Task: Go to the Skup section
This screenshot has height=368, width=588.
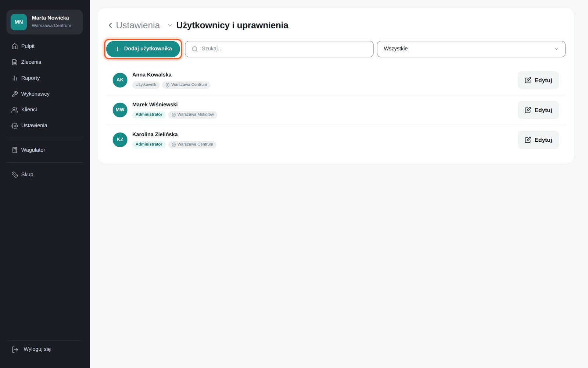Action: [44, 174]
